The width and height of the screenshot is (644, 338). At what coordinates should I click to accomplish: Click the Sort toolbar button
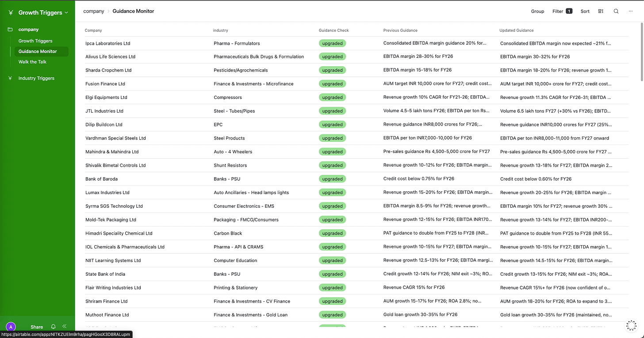pyautogui.click(x=585, y=11)
